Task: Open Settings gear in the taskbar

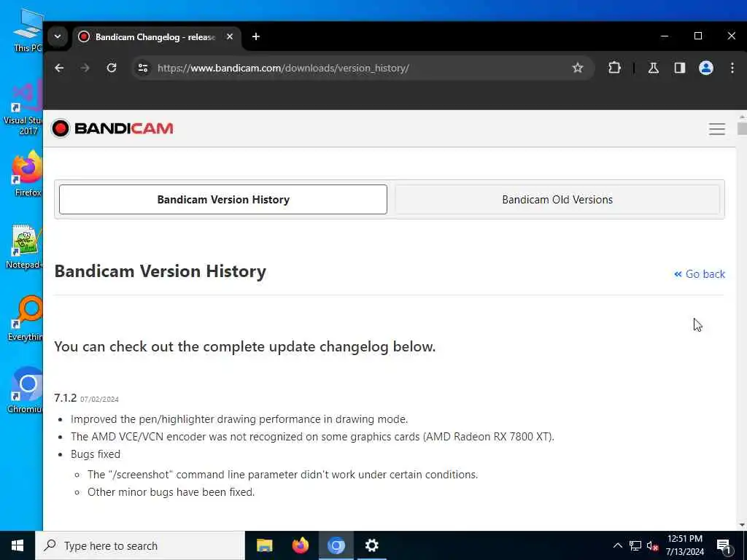Action: [x=371, y=545]
